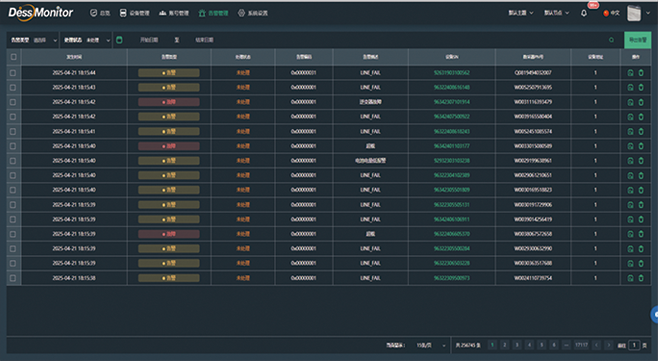
Task: Click the process icon in the W0030191729906 row
Action: [630, 205]
